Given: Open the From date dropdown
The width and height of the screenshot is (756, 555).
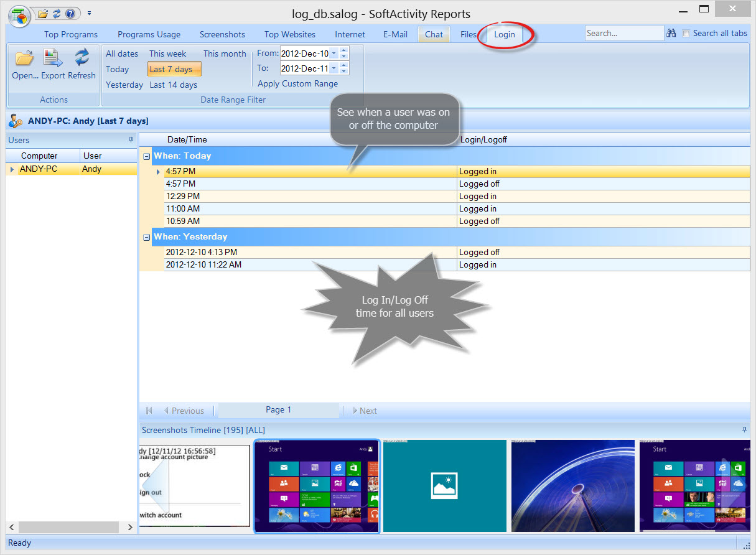Looking at the screenshot, I should point(334,54).
